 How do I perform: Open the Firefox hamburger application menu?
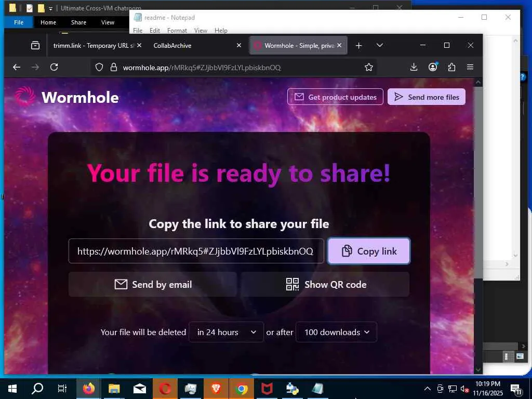[470, 67]
